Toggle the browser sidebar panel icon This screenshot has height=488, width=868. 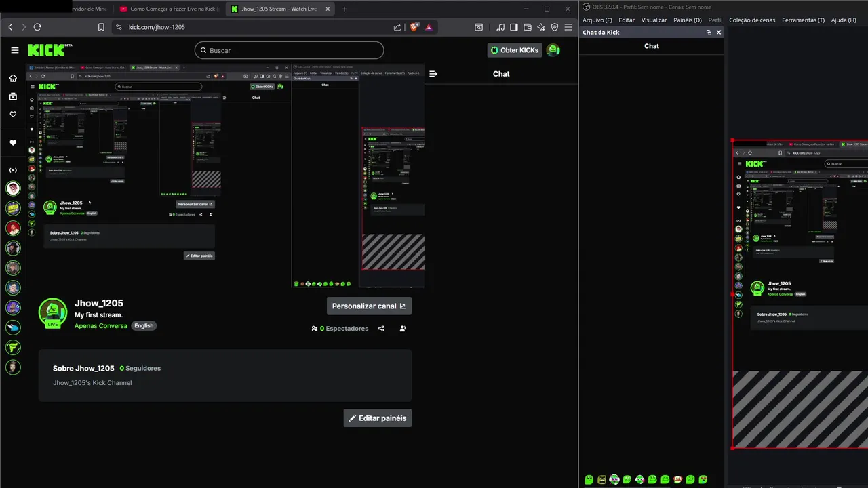tap(514, 27)
